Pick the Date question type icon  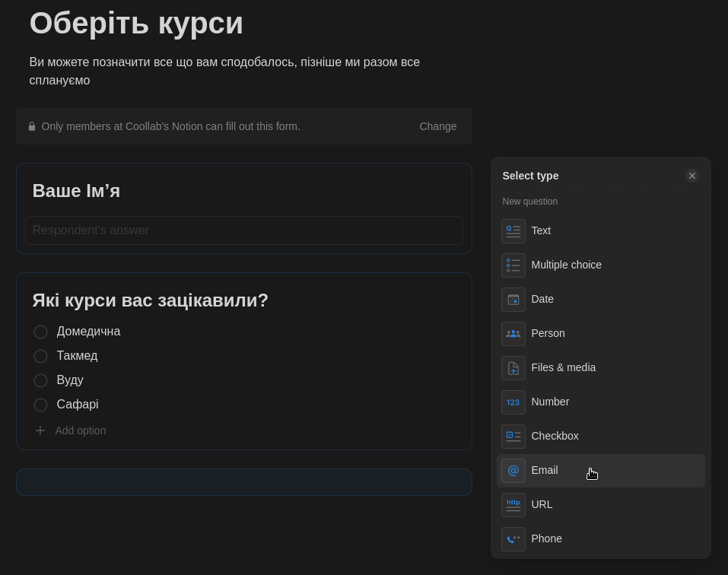(x=513, y=300)
